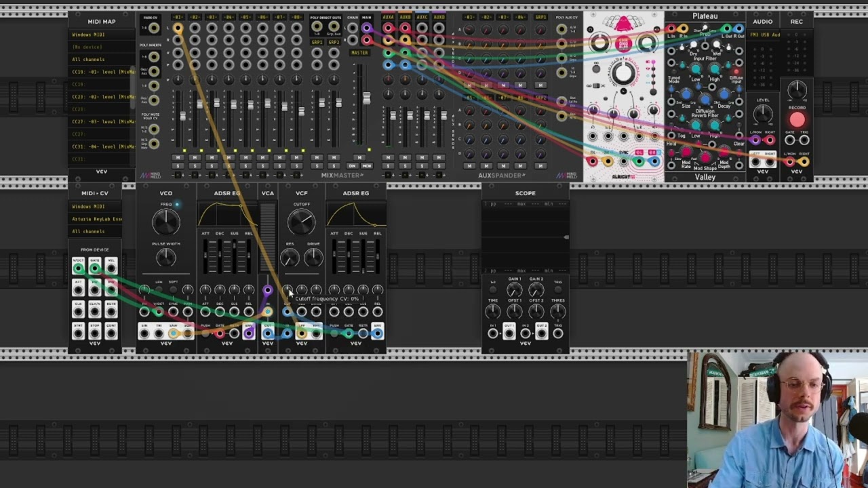868x488 pixels.
Task: Click the TRIG button on Scope module
Action: 558,289
